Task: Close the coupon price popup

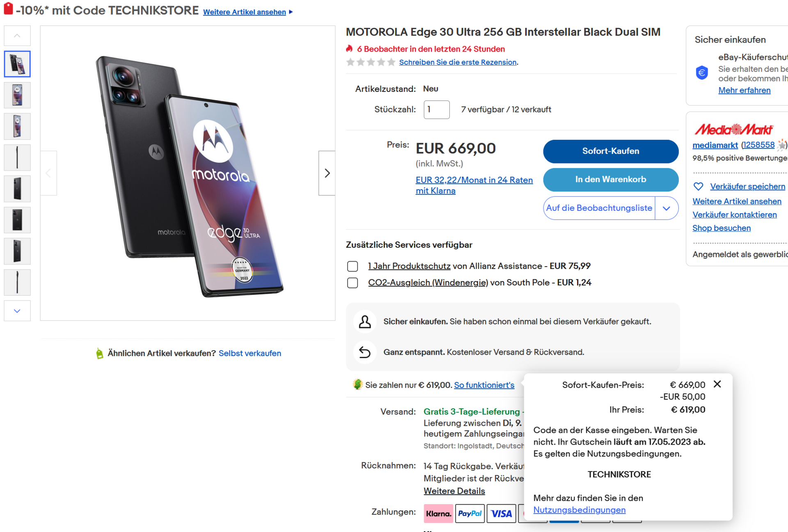Action: [717, 384]
